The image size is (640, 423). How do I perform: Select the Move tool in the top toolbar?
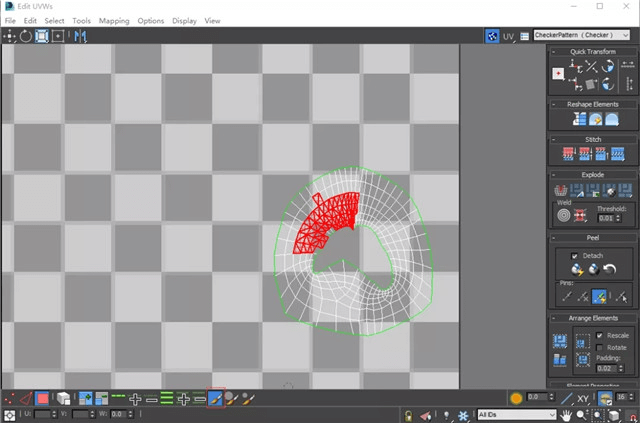point(9,36)
